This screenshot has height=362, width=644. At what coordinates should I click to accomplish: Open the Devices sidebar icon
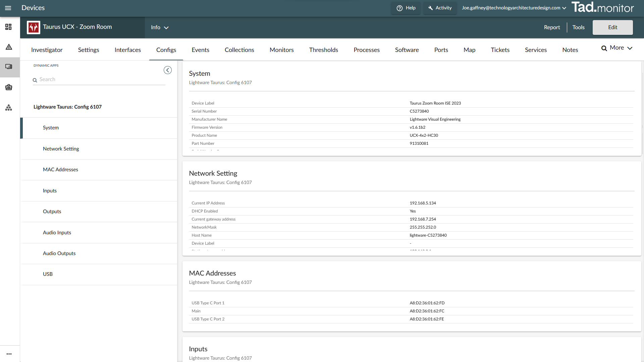pyautogui.click(x=9, y=67)
